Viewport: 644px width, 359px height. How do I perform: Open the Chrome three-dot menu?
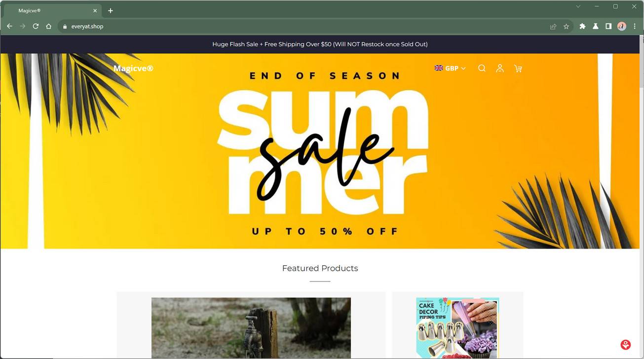pyautogui.click(x=635, y=26)
